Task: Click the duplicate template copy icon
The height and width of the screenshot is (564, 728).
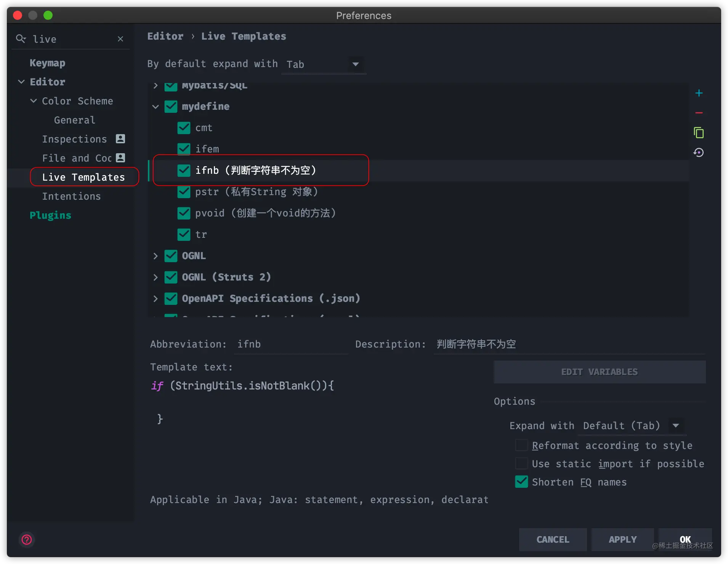Action: coord(699,133)
